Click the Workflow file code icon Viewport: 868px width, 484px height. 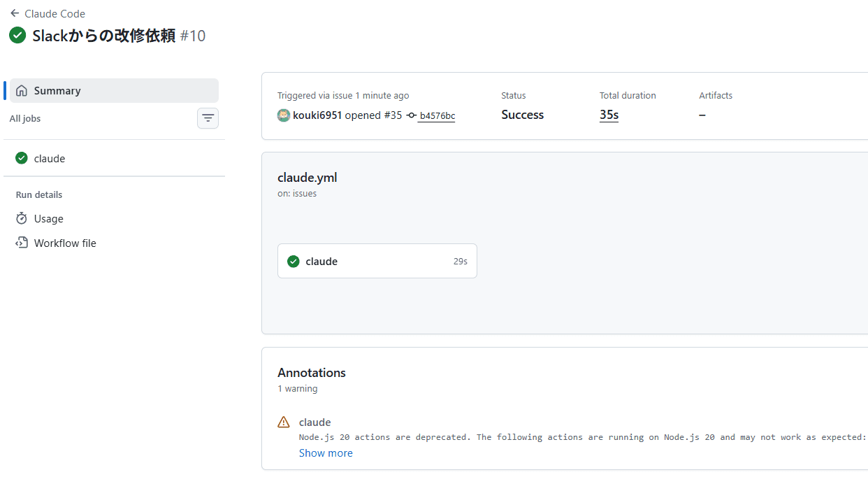[x=22, y=243]
